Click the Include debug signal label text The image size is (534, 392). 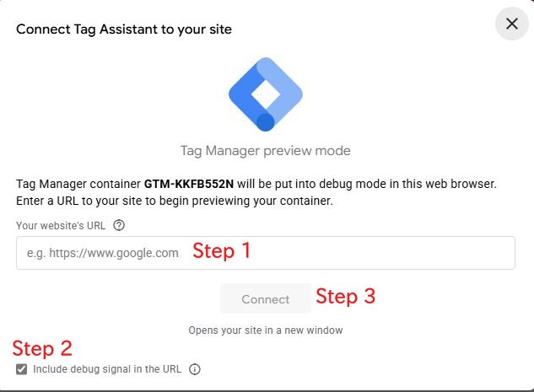[107, 369]
